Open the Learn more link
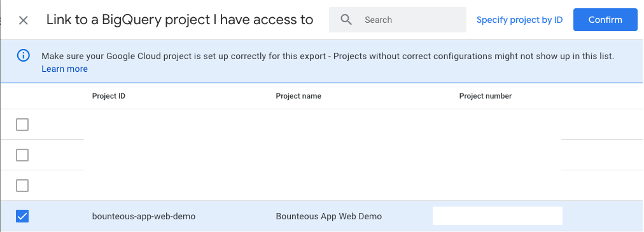 64,69
